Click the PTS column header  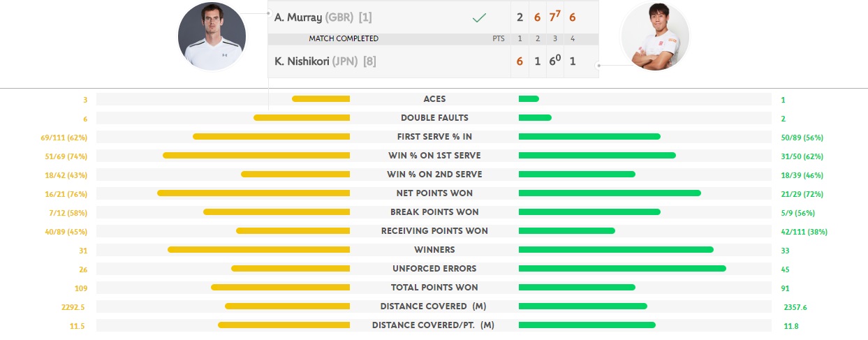pyautogui.click(x=498, y=38)
